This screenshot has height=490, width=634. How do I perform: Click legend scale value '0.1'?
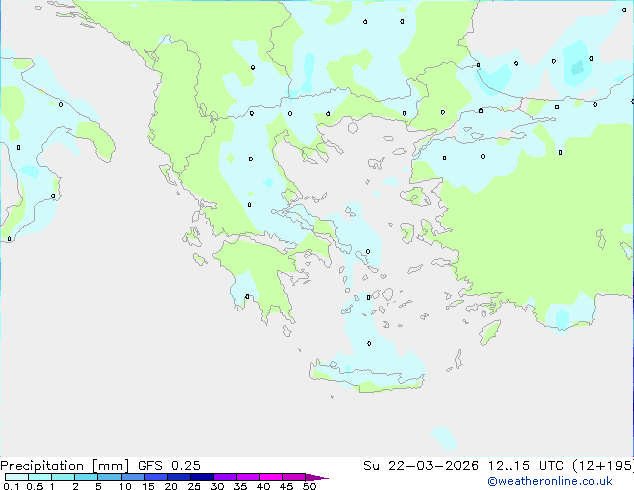(x=11, y=486)
